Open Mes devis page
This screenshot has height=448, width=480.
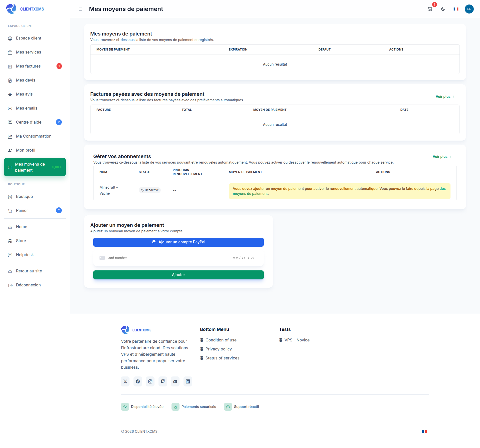point(35,80)
